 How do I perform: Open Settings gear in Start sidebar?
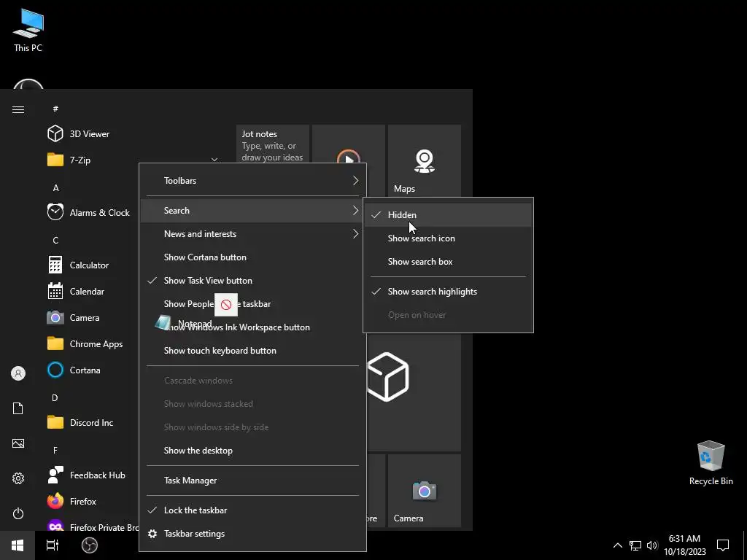[18, 478]
